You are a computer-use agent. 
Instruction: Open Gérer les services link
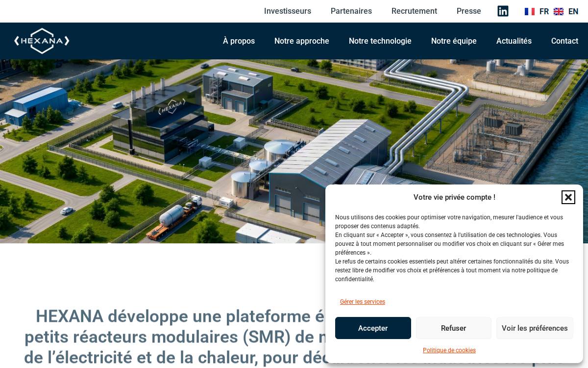[363, 302]
